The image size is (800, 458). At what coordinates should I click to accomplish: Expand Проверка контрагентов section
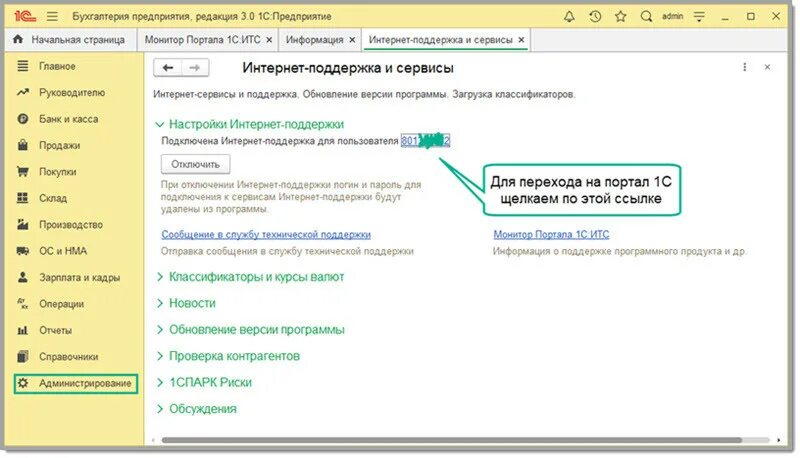click(160, 355)
